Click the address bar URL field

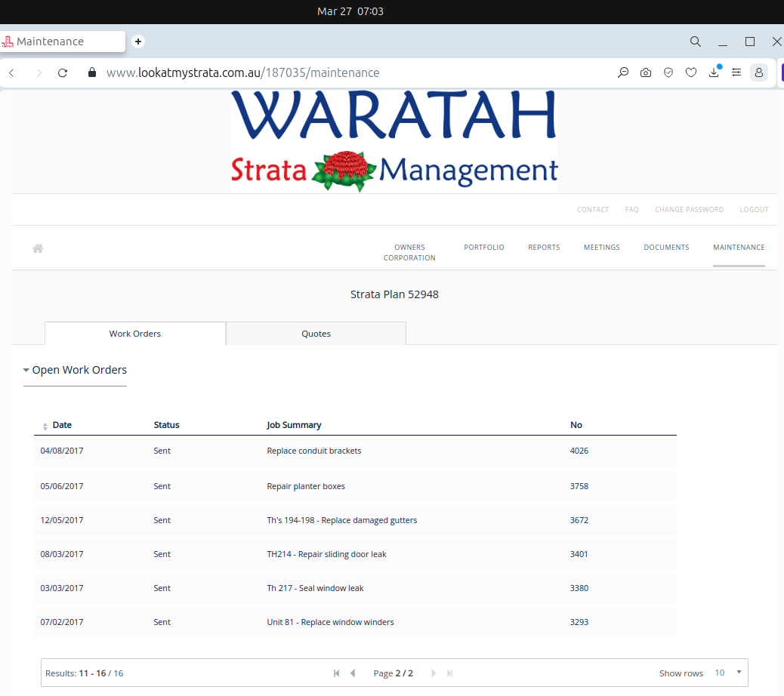[x=243, y=73]
